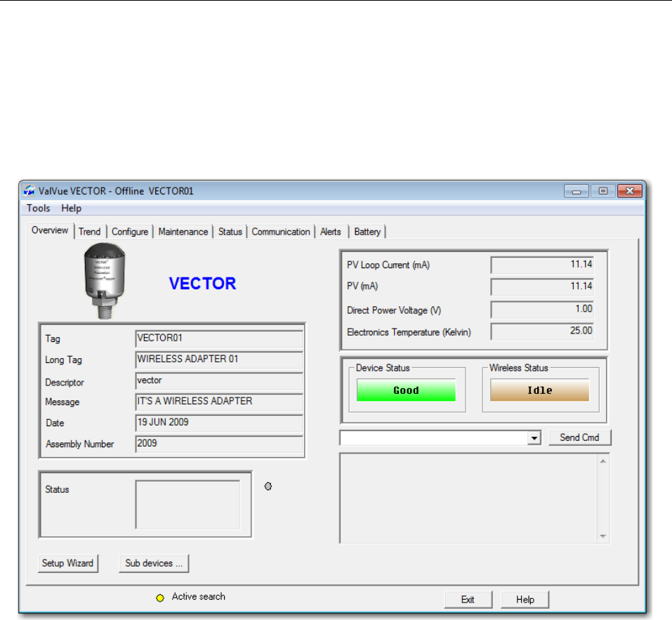Click the Message field
Image resolution: width=672 pixels, height=620 pixels.
pos(219,402)
